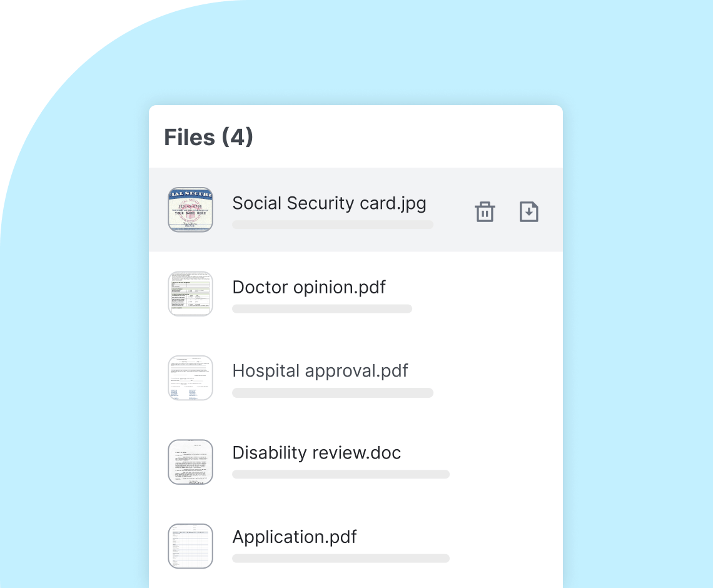The width and height of the screenshot is (713, 588).
Task: Select Disability review.doc file name
Action: point(316,453)
